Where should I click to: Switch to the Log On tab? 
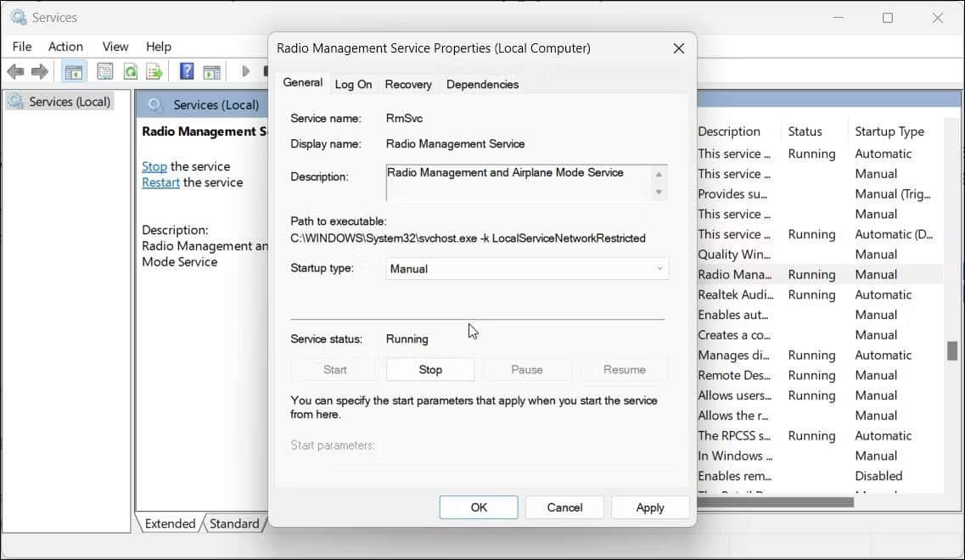[x=353, y=84]
